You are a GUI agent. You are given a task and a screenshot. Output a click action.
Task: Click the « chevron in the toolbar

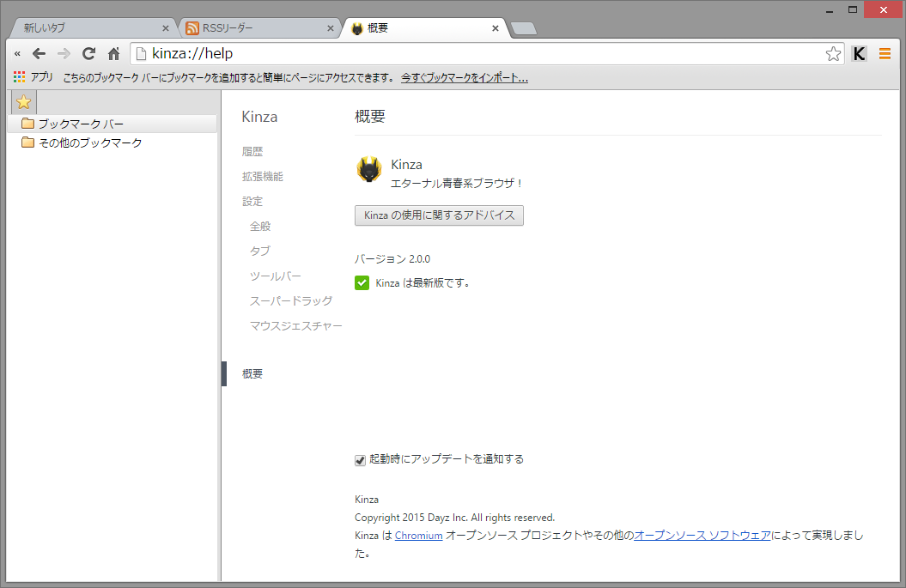click(x=17, y=52)
